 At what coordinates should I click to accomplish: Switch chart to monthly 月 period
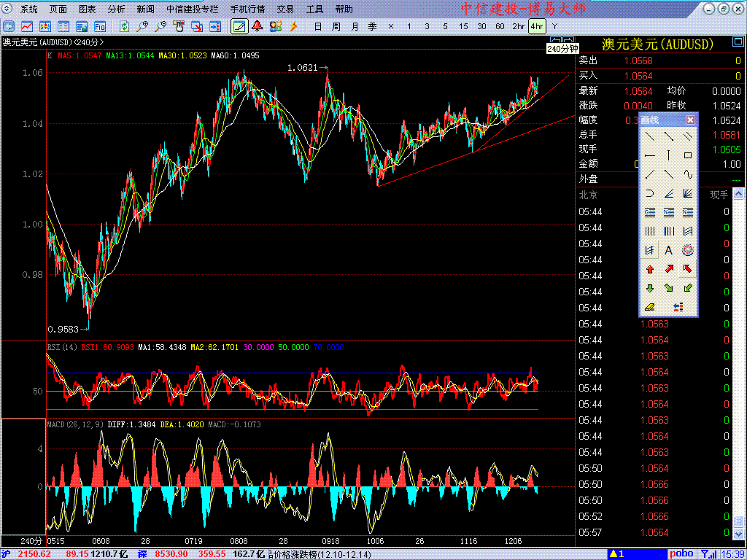click(355, 26)
